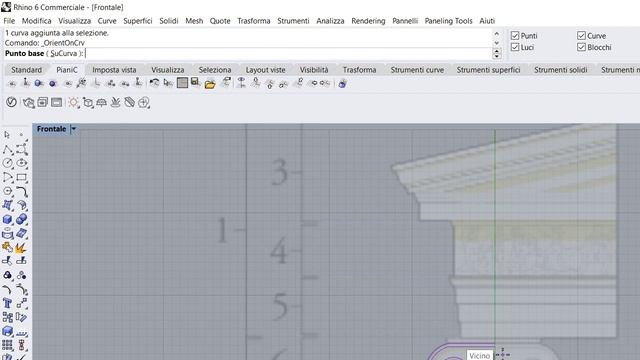Switch to the Visualizza toolbar tab
The image size is (640, 360).
tap(168, 70)
